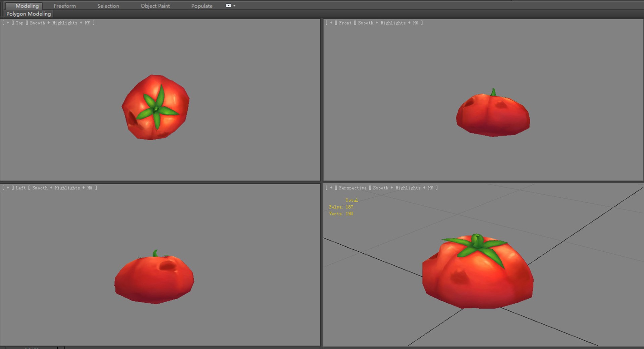Open the plus menu of the Perspective viewport

331,188
